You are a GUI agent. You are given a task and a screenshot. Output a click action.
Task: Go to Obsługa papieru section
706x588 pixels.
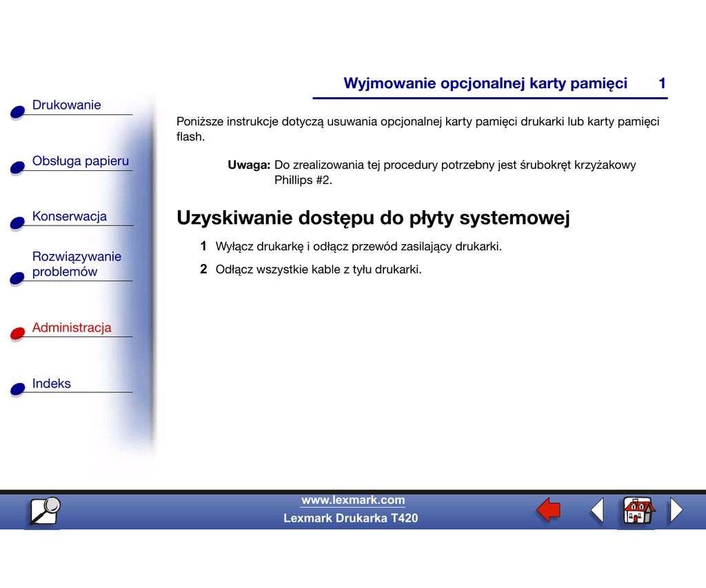click(80, 161)
